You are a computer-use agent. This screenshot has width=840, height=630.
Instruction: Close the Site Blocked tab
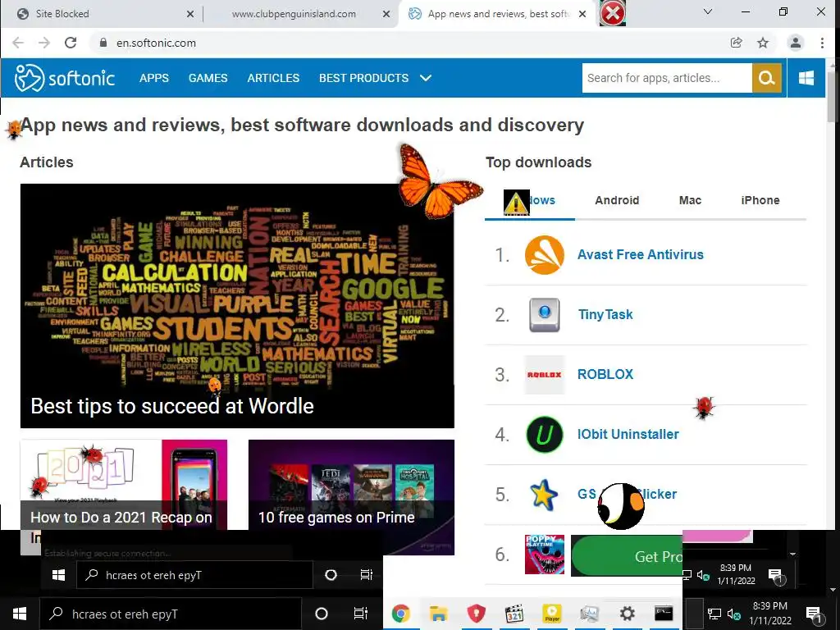point(190,14)
